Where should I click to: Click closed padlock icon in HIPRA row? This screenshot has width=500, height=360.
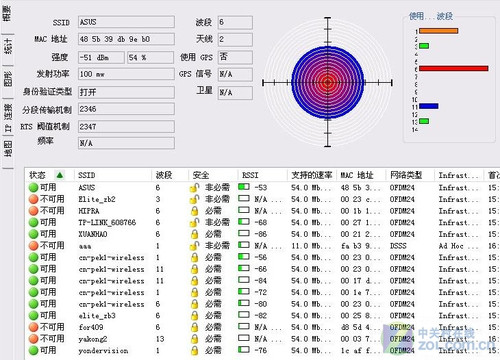pos(194,211)
